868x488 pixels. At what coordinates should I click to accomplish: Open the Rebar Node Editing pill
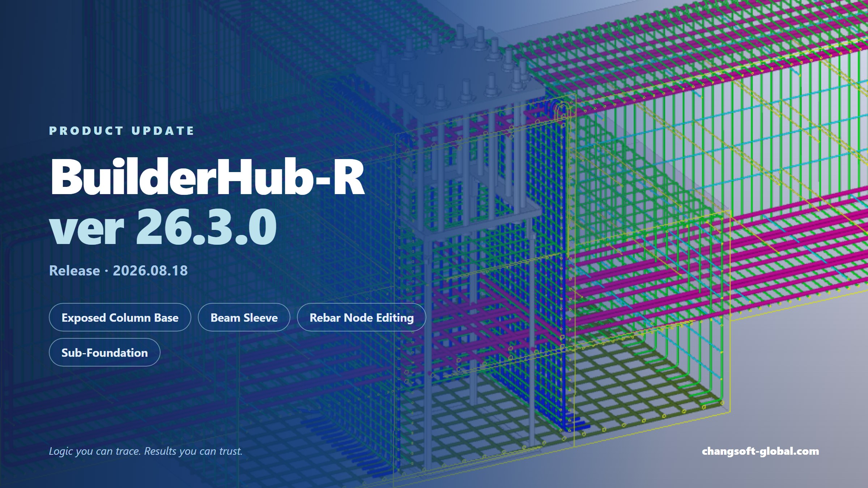click(361, 317)
